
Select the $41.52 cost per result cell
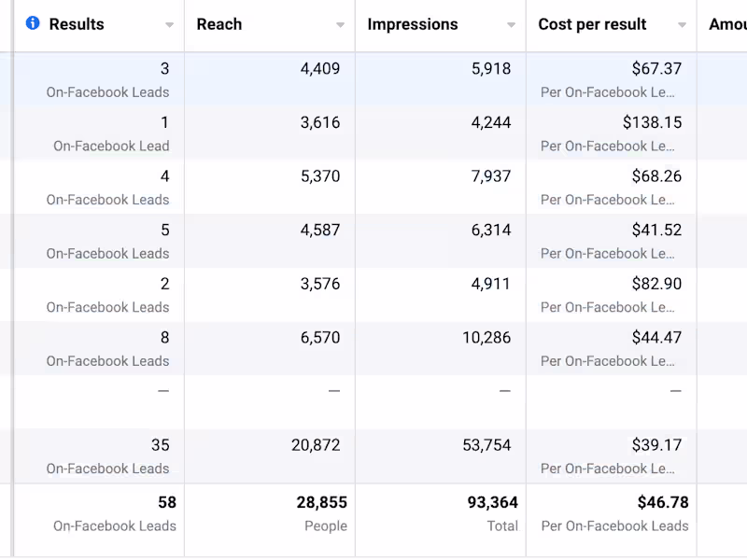coord(656,230)
